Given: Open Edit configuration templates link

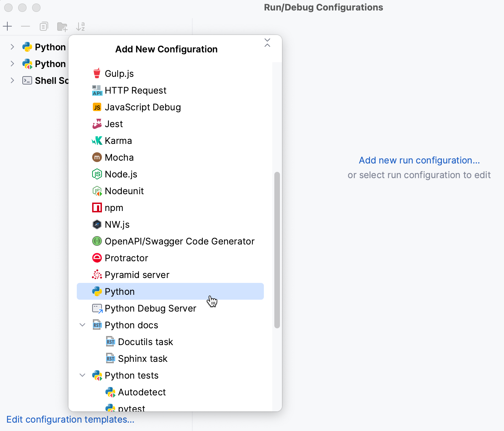Looking at the screenshot, I should (70, 419).
